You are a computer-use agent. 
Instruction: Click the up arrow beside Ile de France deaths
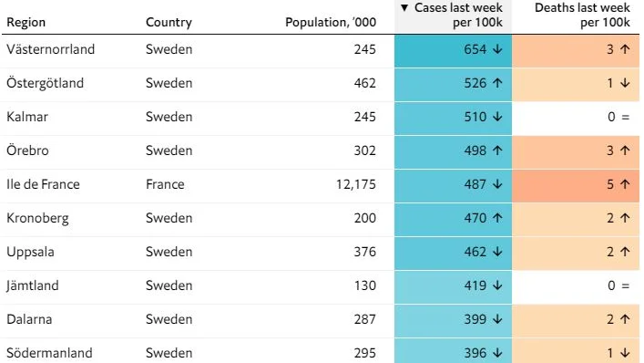pyautogui.click(x=625, y=184)
